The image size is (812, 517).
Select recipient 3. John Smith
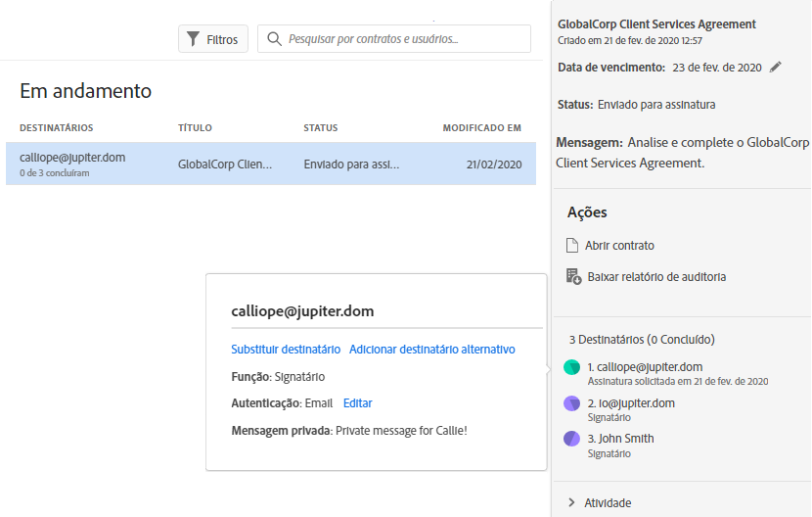click(620, 439)
